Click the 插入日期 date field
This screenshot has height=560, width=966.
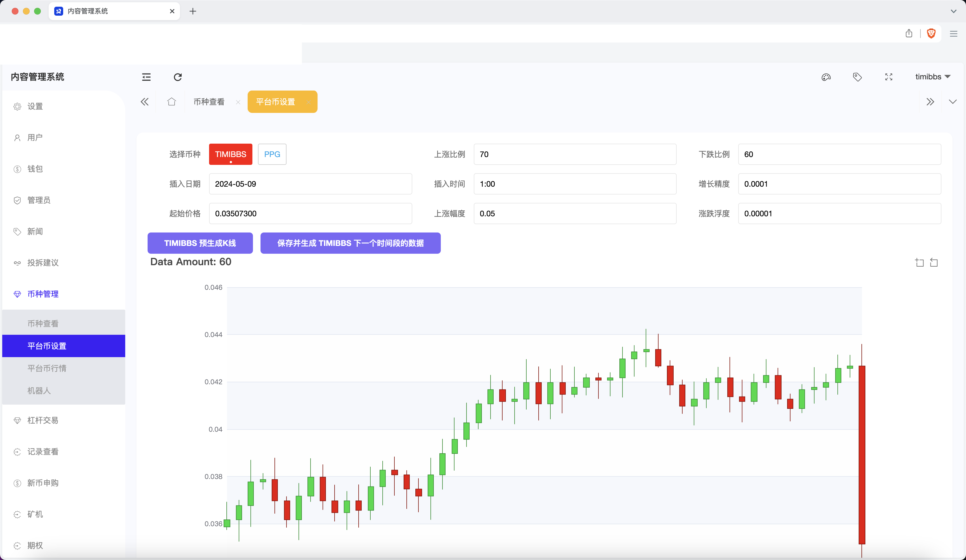[x=311, y=184]
